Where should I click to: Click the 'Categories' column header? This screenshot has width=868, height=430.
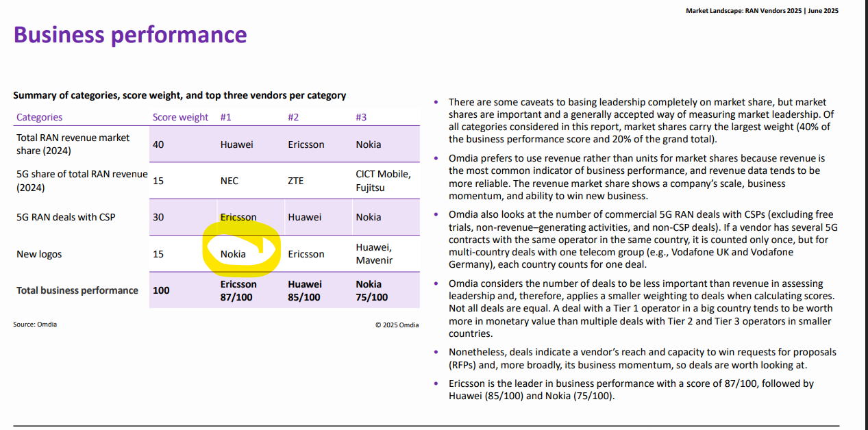click(39, 117)
